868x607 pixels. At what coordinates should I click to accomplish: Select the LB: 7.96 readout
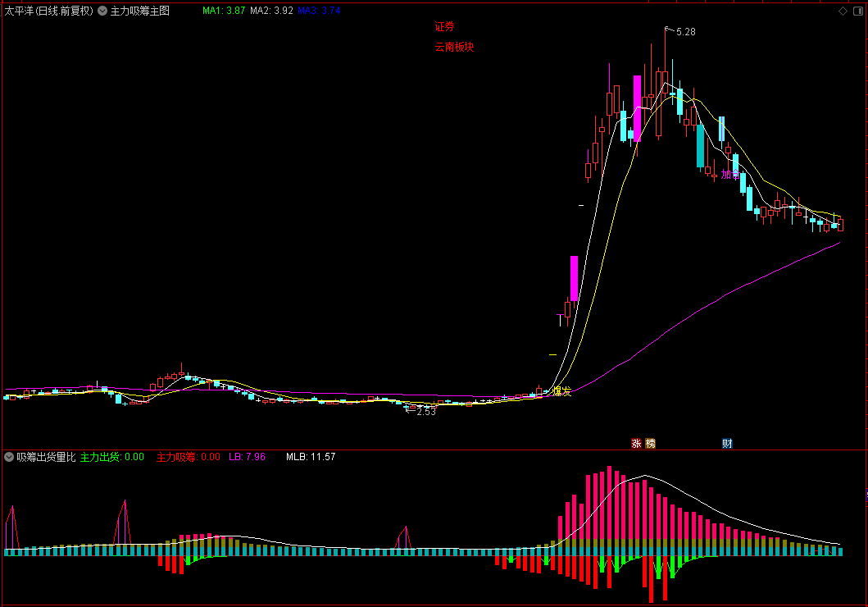tap(247, 457)
